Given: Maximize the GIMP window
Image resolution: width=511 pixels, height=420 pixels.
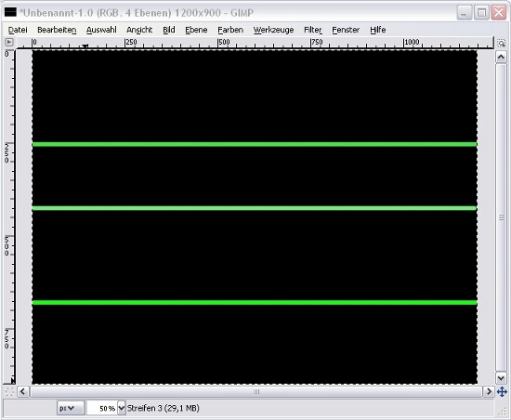Looking at the screenshot, I should 481,13.
